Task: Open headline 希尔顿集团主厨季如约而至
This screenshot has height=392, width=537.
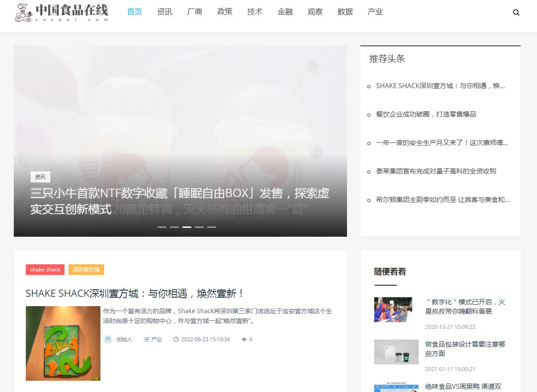Action: coord(443,200)
